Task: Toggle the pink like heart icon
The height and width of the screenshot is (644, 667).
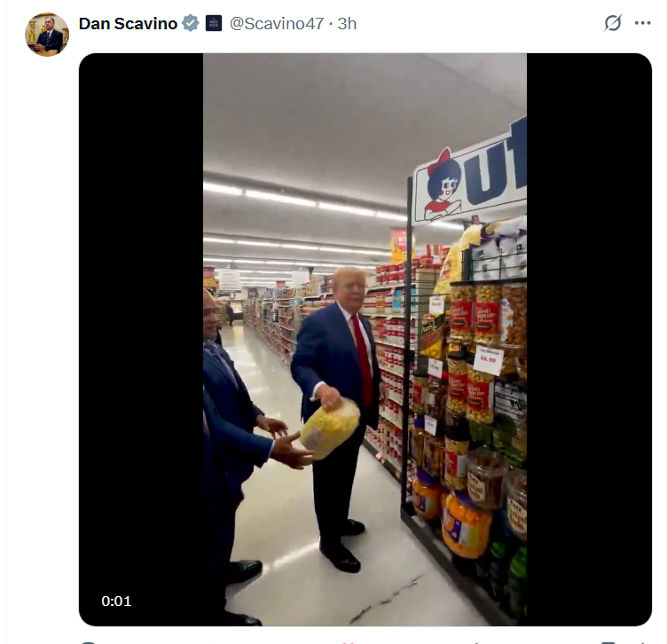Action: (x=349, y=643)
